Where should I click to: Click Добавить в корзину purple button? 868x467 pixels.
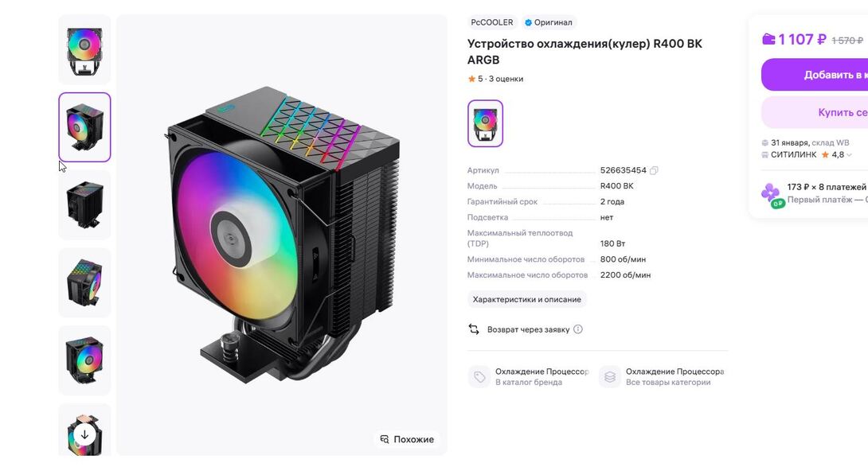[815, 75]
